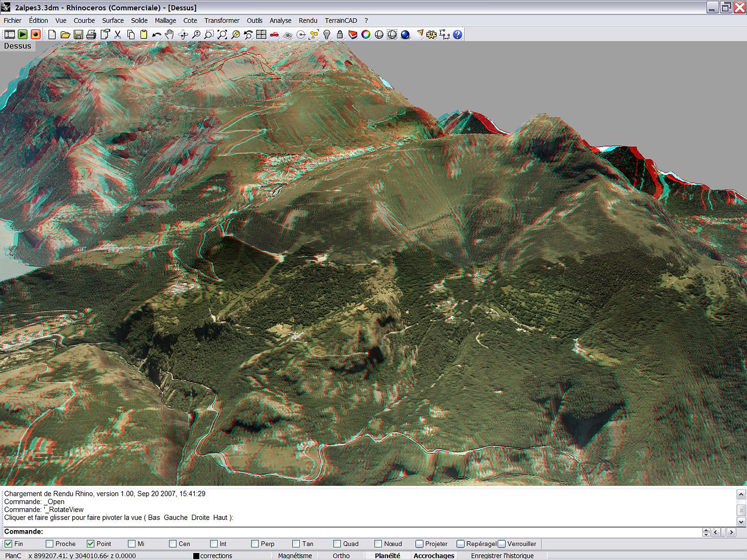Click the Save floppy disk icon
The height and width of the screenshot is (560, 747).
[x=78, y=34]
